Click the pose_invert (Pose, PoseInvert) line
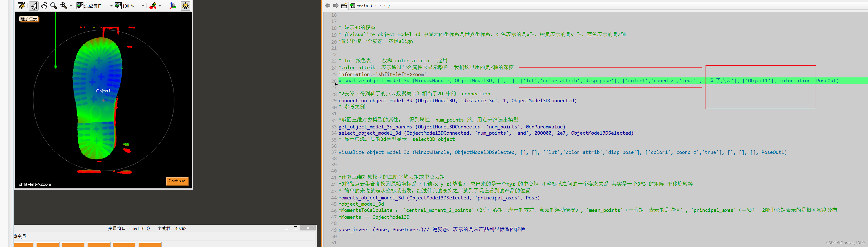Viewport: 868px width, 247px height. pos(432,230)
